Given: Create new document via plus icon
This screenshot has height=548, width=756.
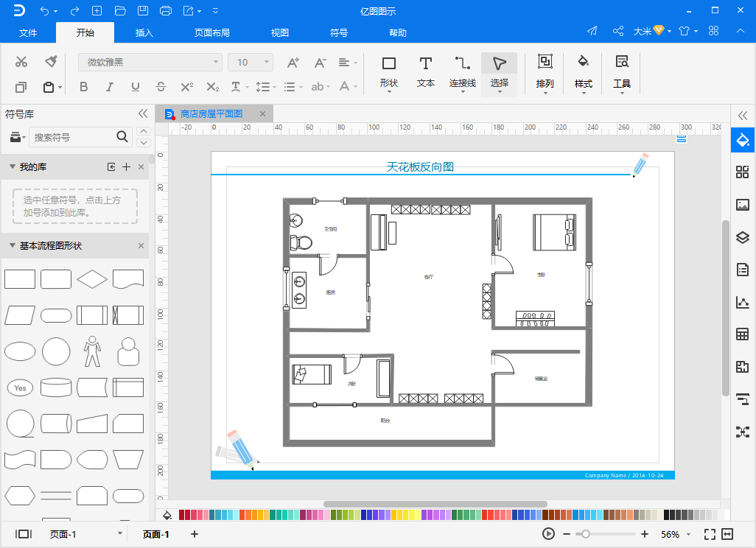Looking at the screenshot, I should [x=97, y=10].
